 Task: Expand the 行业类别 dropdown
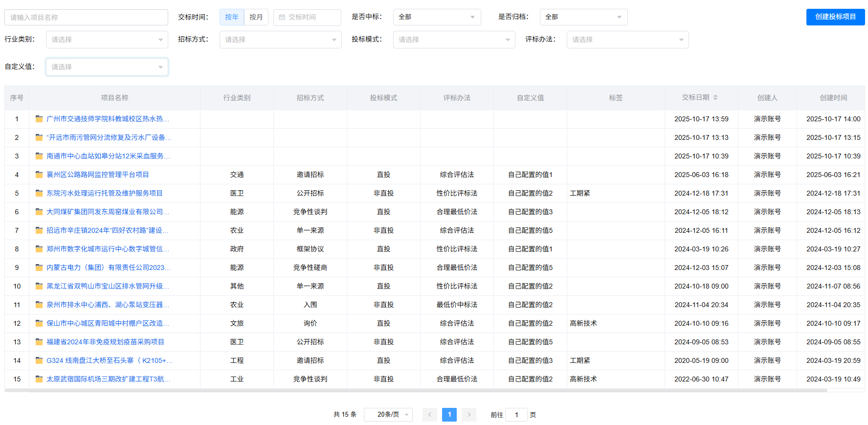[107, 40]
